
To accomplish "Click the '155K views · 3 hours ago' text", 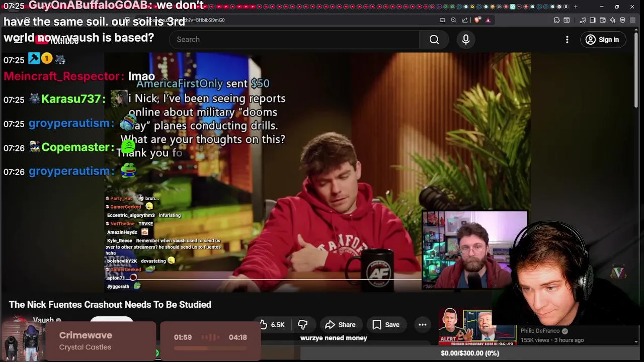I will pos(552,340).
